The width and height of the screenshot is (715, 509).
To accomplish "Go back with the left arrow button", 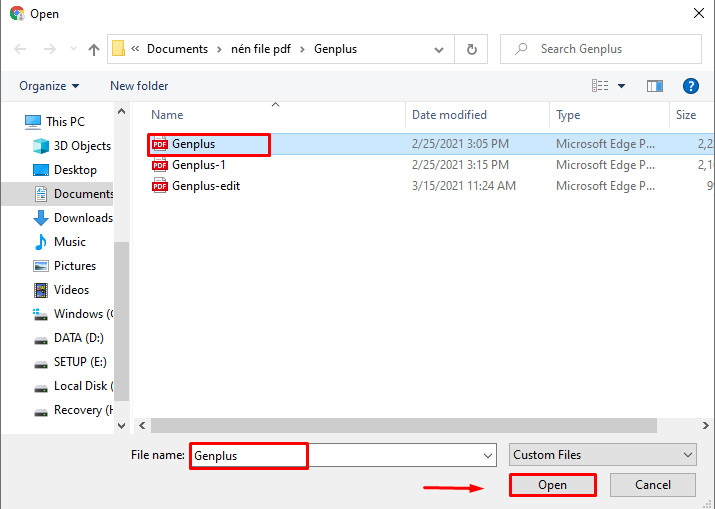I will 20,49.
